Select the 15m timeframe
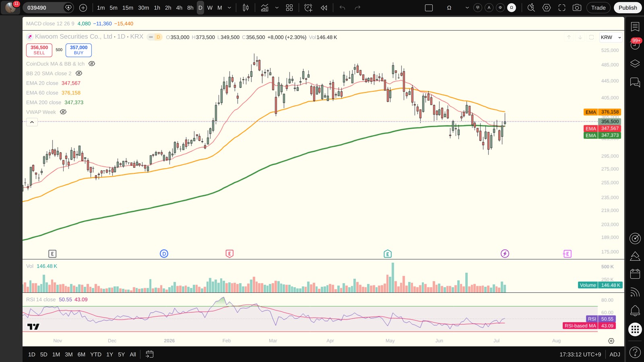Image resolution: width=644 pixels, height=362 pixels. coord(128,8)
